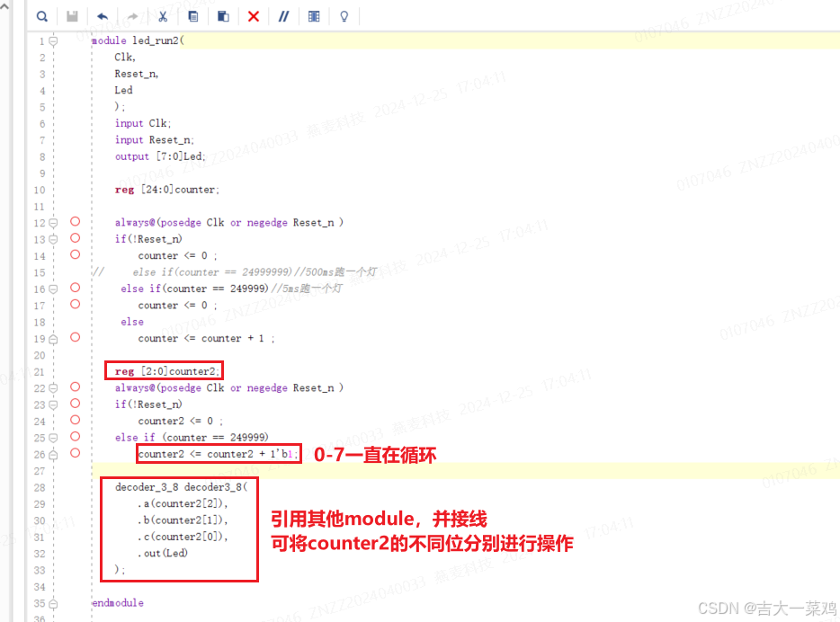Image resolution: width=840 pixels, height=622 pixels.
Task: Collapse the if block fold on line 13
Action: click(53, 239)
